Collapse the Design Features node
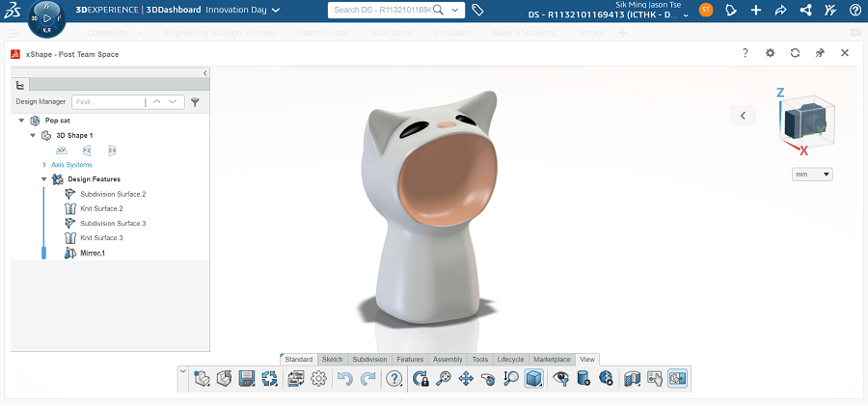The height and width of the screenshot is (406, 868). point(44,179)
